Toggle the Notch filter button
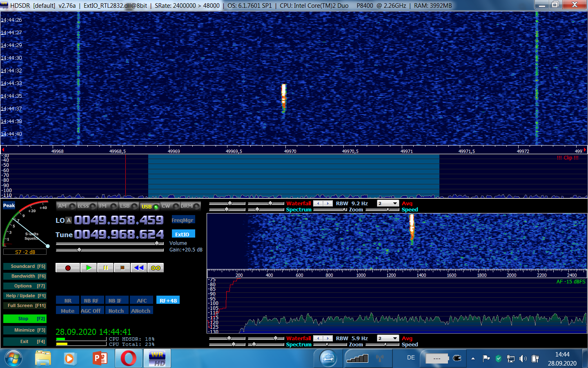Image resolution: width=588 pixels, height=368 pixels. click(116, 311)
